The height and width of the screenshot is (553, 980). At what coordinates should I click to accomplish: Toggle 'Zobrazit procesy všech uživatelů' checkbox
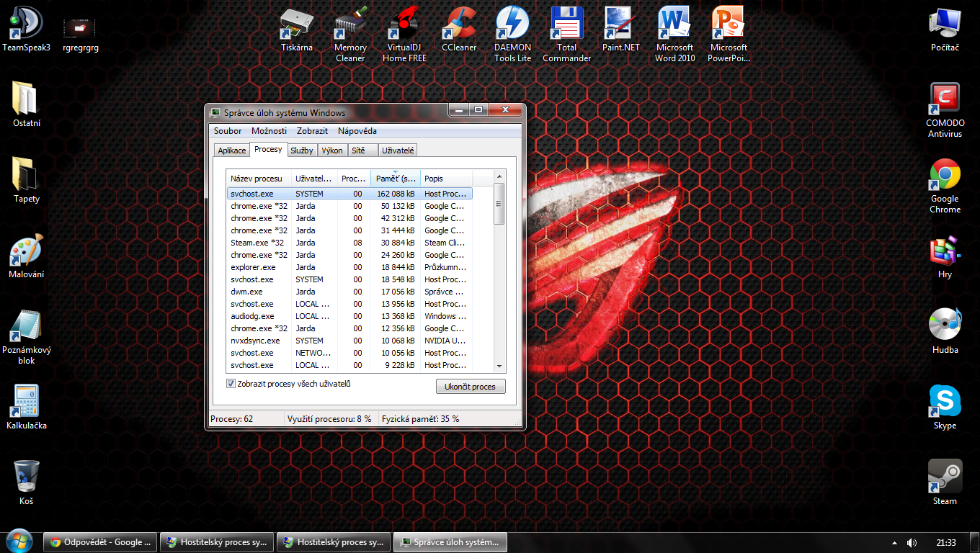(231, 385)
